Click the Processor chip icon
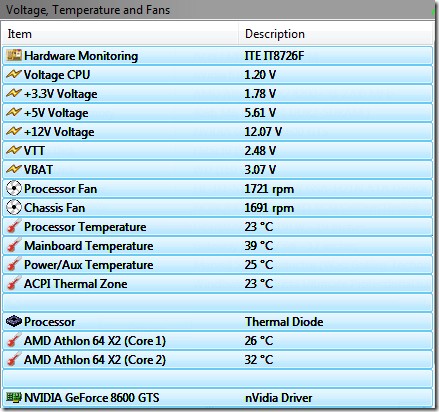The height and width of the screenshot is (412, 439). click(x=14, y=321)
